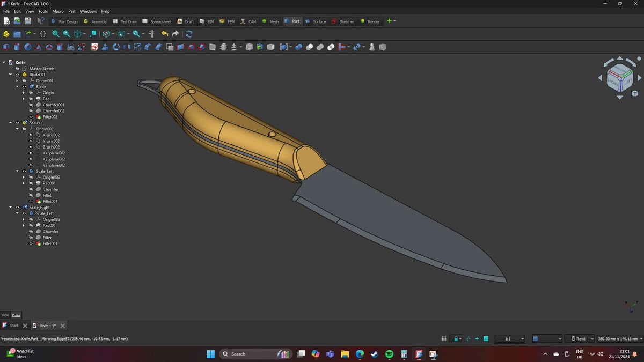Switch to the Part Design workbench
Viewport: 644px width, 362px height.
click(65, 21)
